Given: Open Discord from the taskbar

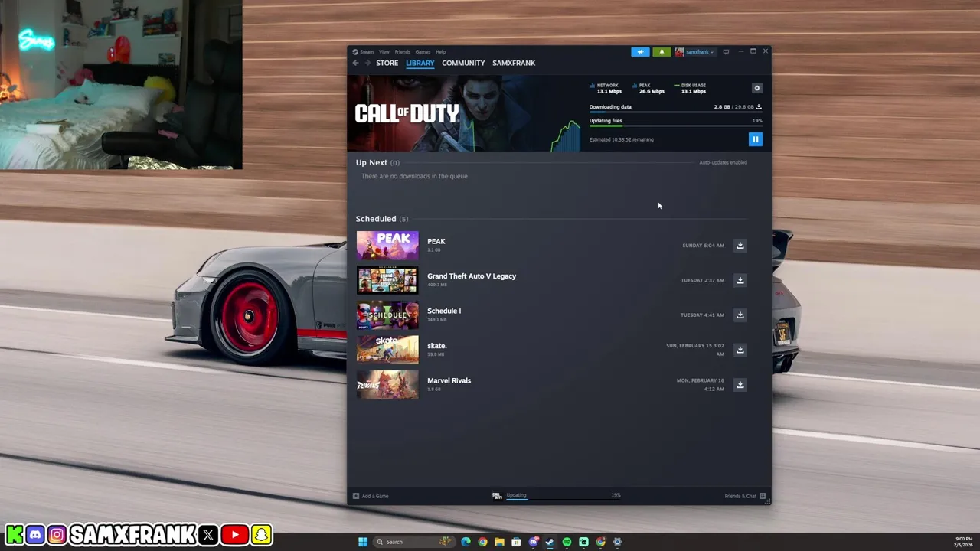Looking at the screenshot, I should coord(533,542).
